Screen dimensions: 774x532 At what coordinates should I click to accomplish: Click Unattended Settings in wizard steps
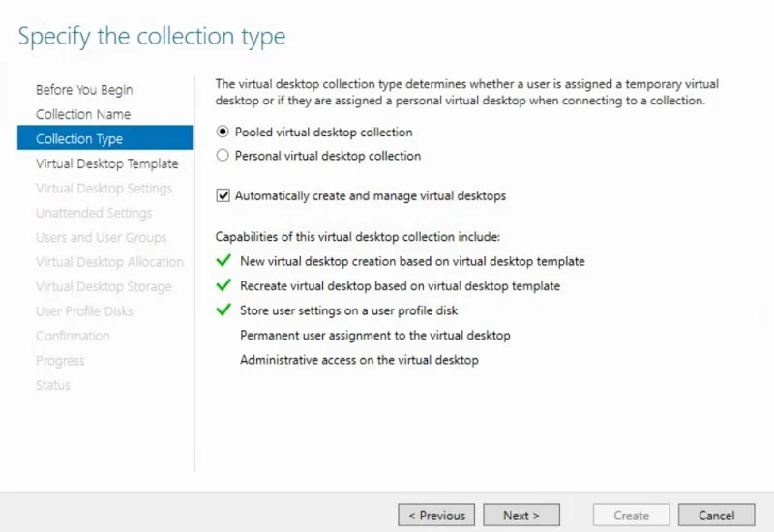(x=94, y=213)
